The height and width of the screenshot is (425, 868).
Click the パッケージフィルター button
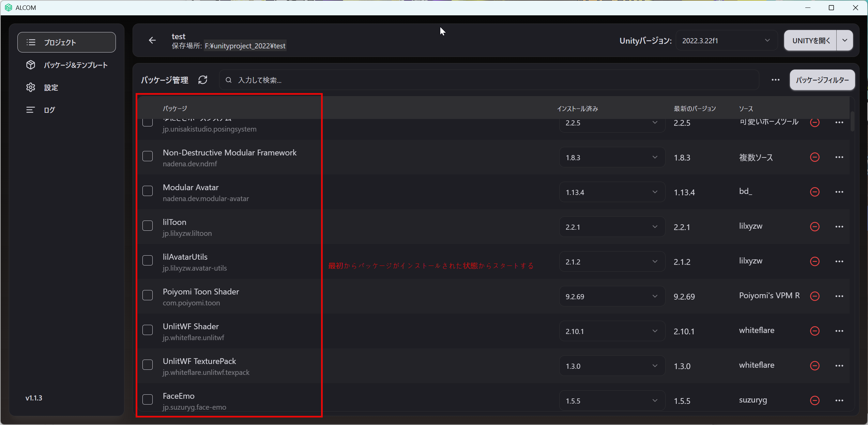(x=822, y=80)
